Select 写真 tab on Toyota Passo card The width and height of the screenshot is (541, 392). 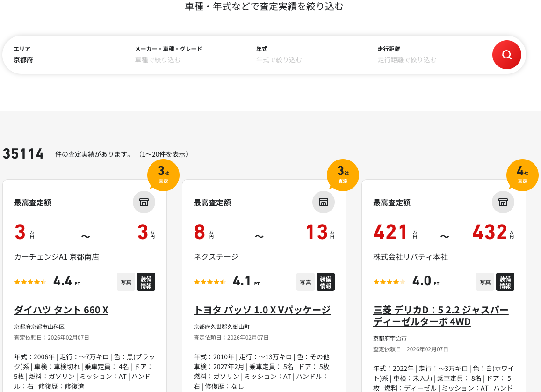pos(305,282)
